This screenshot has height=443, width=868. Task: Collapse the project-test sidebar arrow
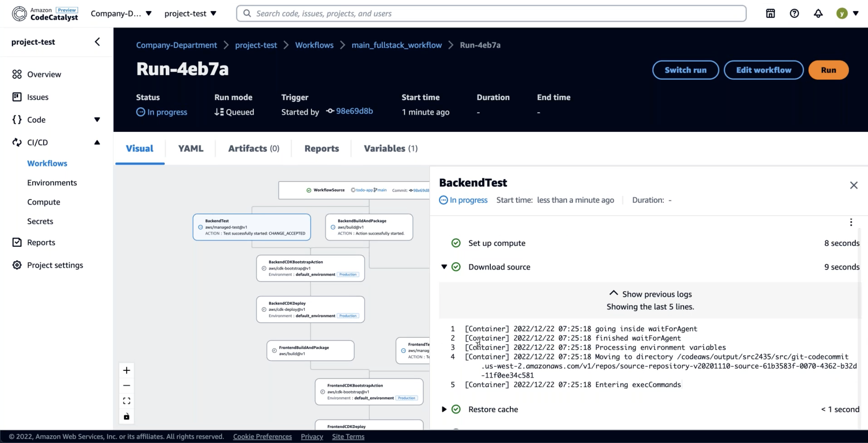(97, 42)
